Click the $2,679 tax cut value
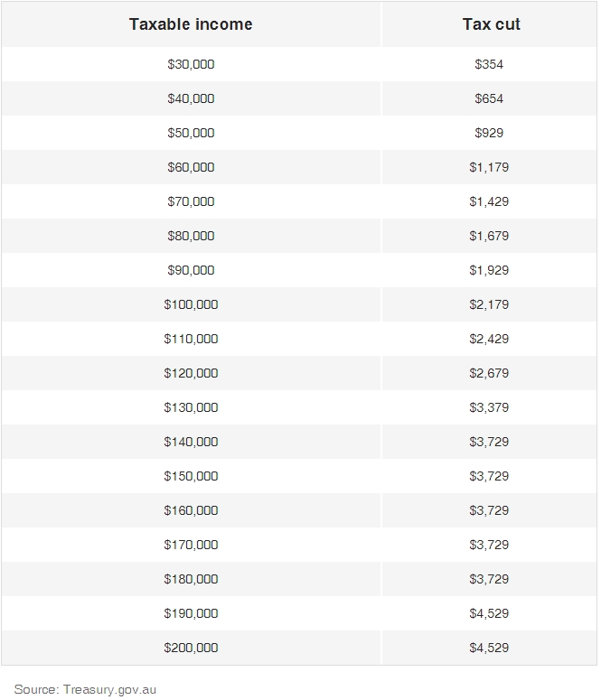The width and height of the screenshot is (601, 700). (489, 373)
